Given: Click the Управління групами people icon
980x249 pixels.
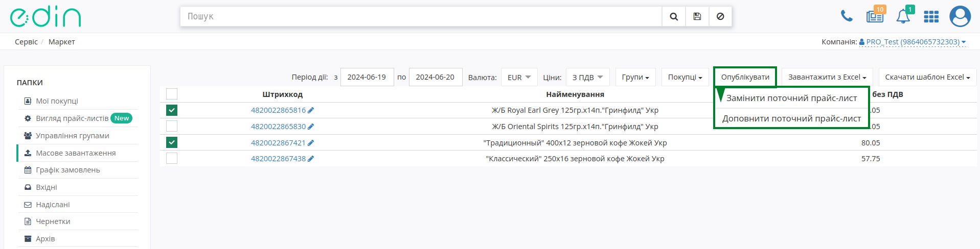Looking at the screenshot, I should pyautogui.click(x=28, y=136).
